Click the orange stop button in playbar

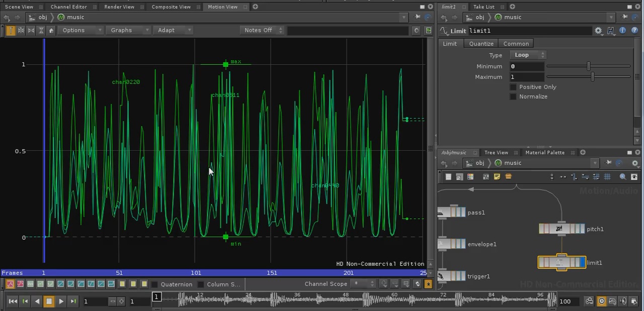49,301
